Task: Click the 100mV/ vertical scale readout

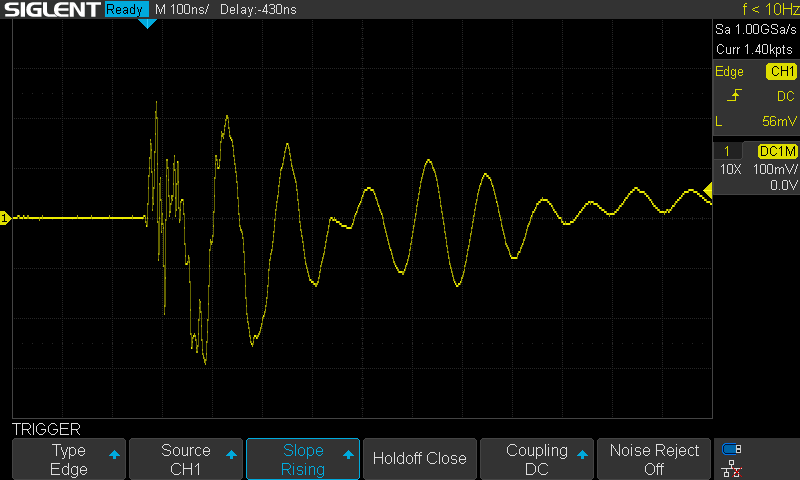Action: (775, 169)
